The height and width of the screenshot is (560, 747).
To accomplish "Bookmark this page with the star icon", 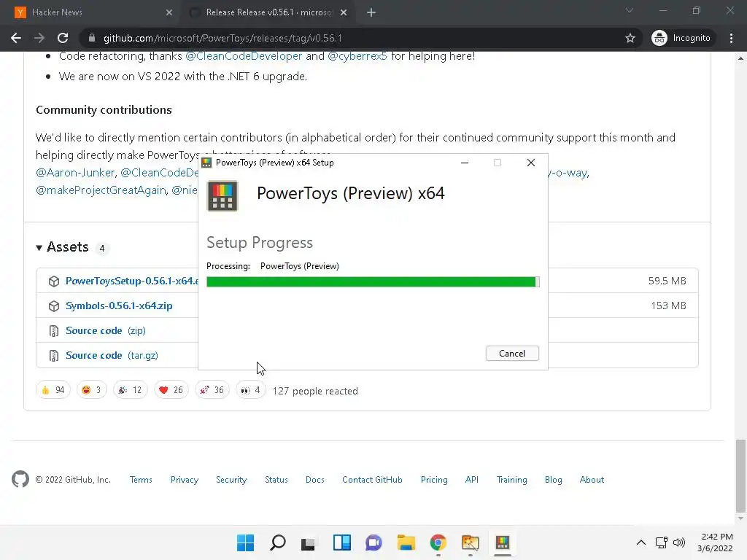I will [x=630, y=38].
